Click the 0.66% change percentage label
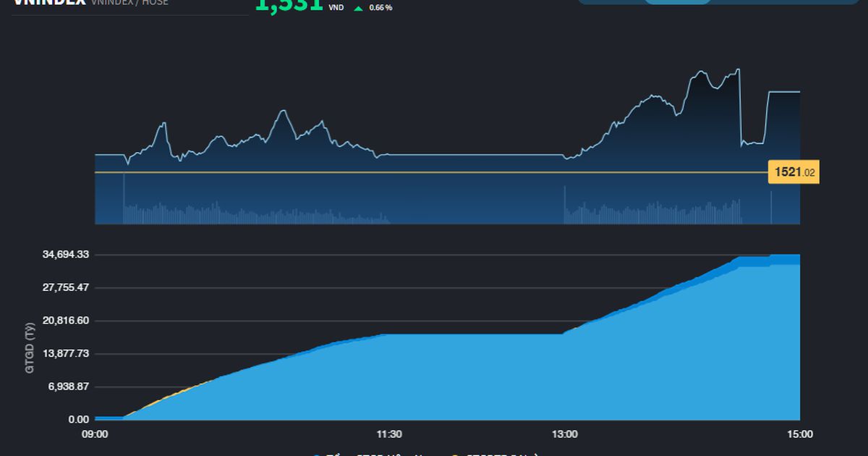Viewport: 868px width, 456px height. 380,8
